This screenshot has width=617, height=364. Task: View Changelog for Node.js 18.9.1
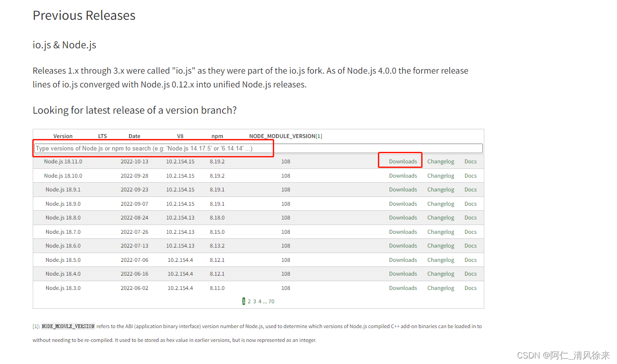pos(441,190)
